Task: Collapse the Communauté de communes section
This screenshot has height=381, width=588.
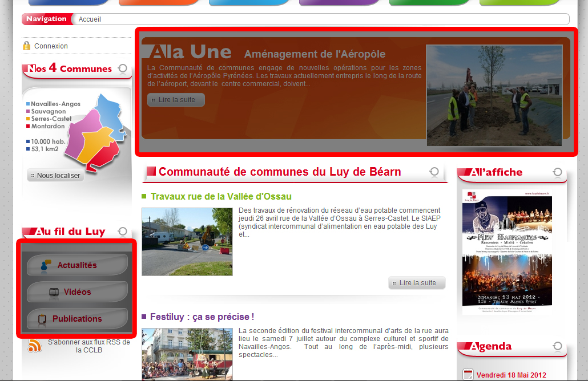Action: pyautogui.click(x=434, y=172)
